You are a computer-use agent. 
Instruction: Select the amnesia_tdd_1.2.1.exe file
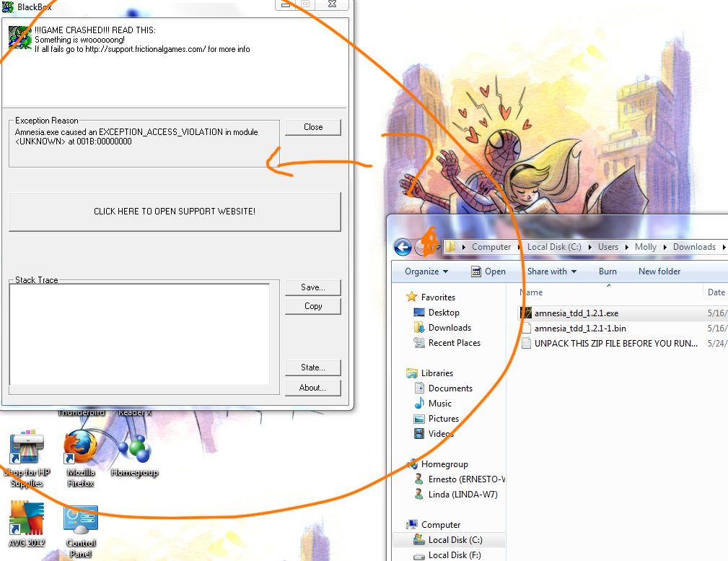point(576,313)
